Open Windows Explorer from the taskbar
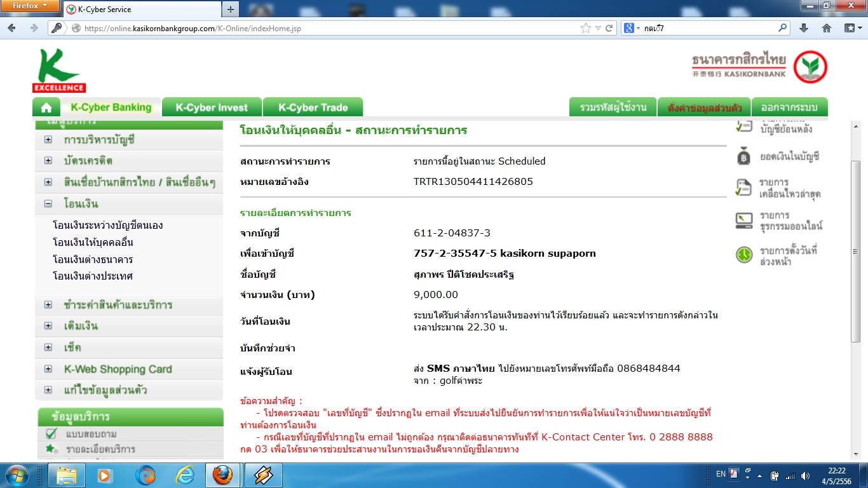868x488 pixels. tap(67, 475)
